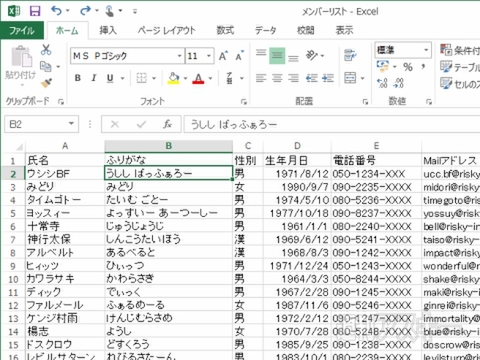The width and height of the screenshot is (480, 360).
Task: Open the ファイル tab
Action: 22,30
